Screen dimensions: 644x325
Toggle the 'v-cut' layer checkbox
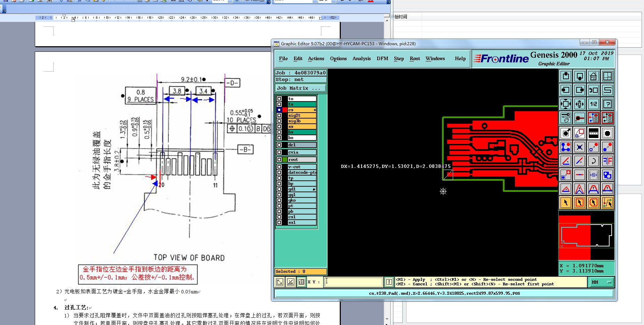[x=279, y=167]
